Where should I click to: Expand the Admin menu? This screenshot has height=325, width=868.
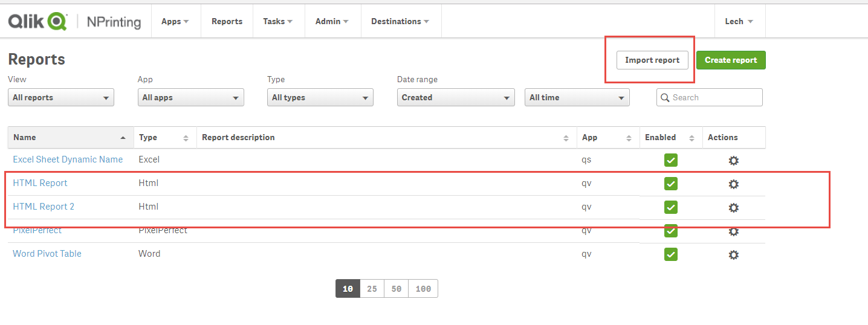332,21
